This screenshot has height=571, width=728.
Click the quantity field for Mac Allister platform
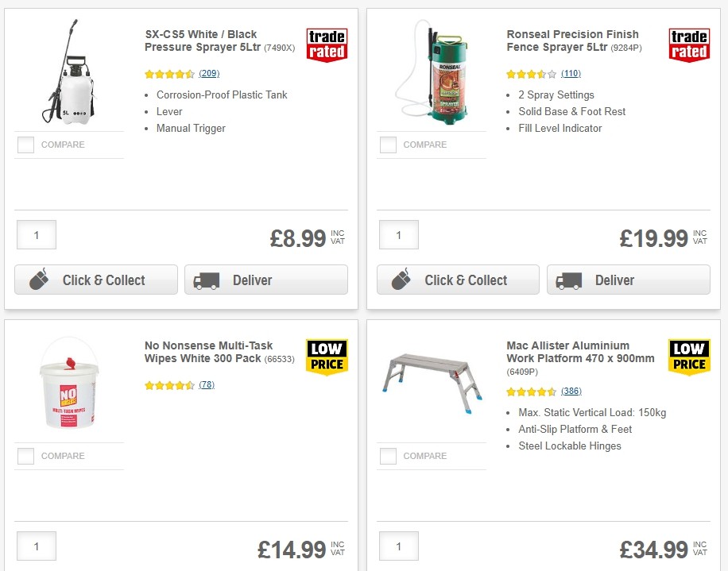click(398, 546)
